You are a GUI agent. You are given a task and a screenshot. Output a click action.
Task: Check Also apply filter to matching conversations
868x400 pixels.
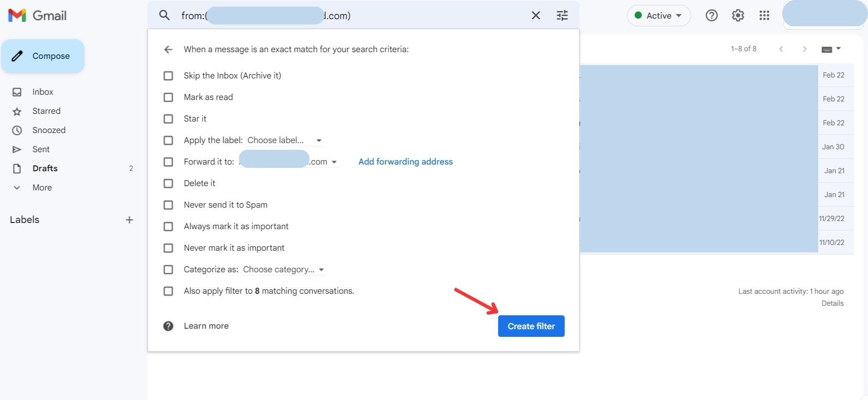tap(168, 291)
